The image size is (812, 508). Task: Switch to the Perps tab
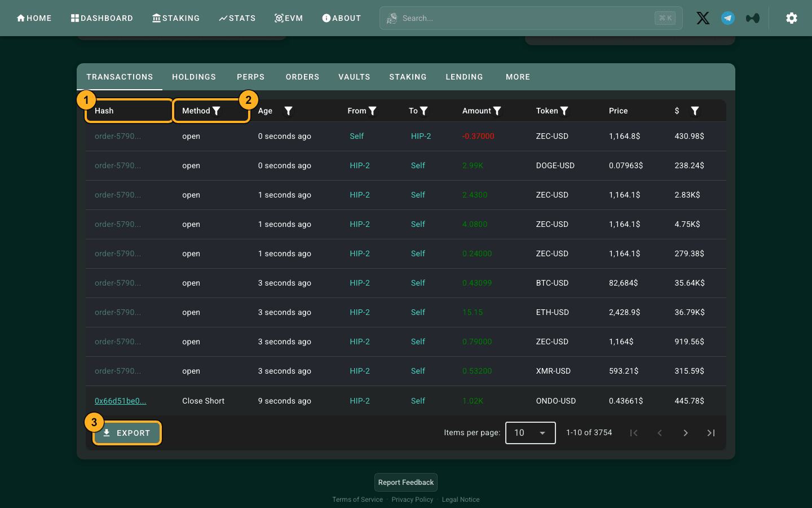(x=251, y=77)
